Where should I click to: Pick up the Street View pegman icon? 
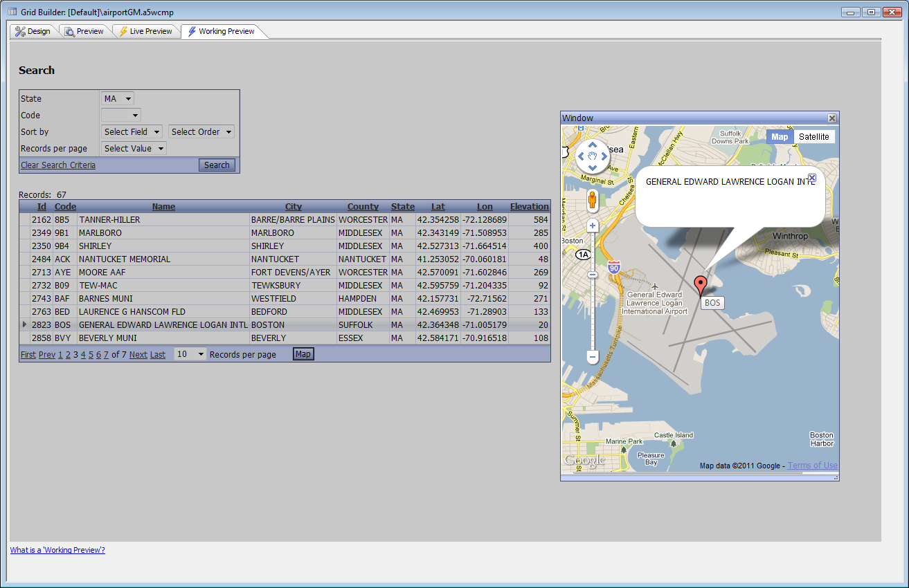(593, 201)
